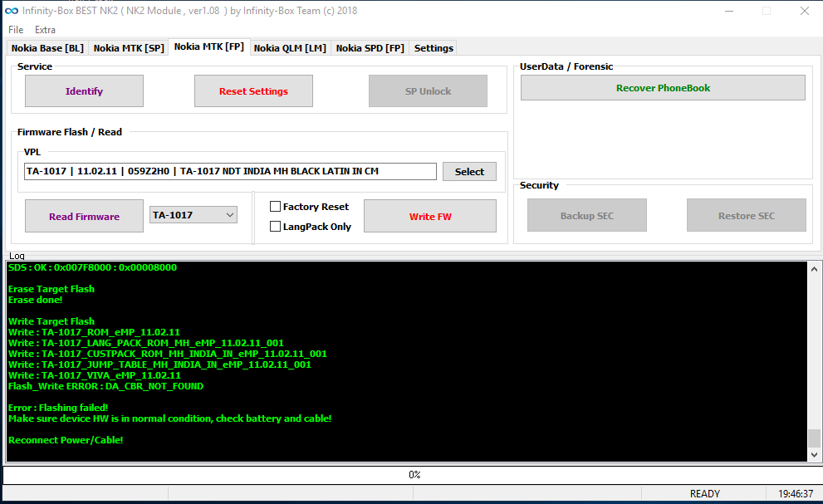This screenshot has height=504, width=823.
Task: Click the Write FW button
Action: pyautogui.click(x=430, y=216)
